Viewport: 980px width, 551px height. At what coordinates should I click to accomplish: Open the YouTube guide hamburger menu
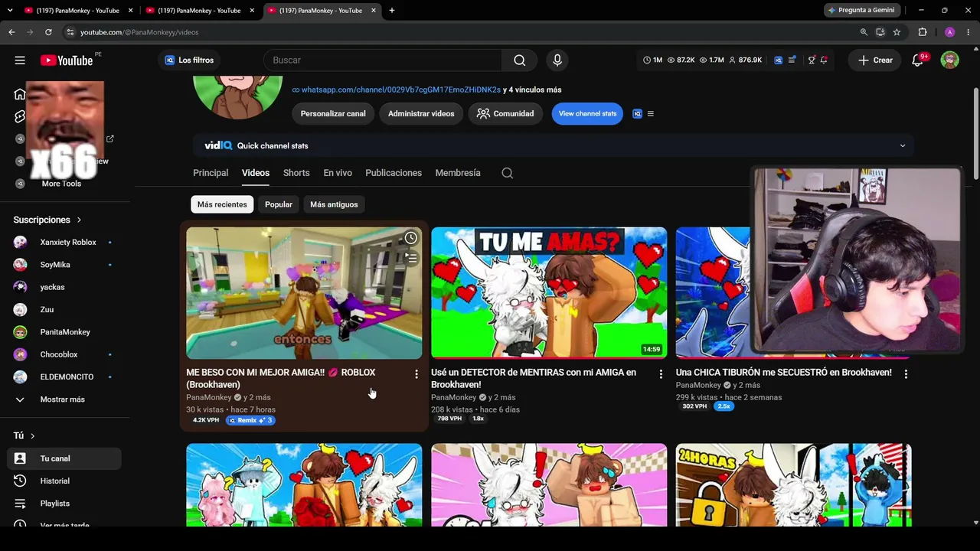pyautogui.click(x=20, y=60)
